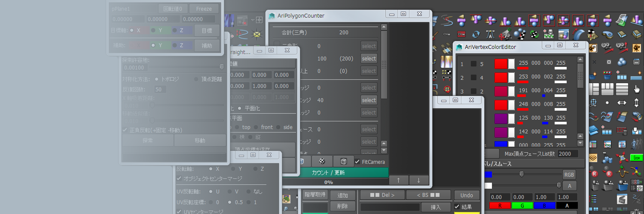
Task: Click the small boxed X icon on shelf
Action: click(x=609, y=62)
